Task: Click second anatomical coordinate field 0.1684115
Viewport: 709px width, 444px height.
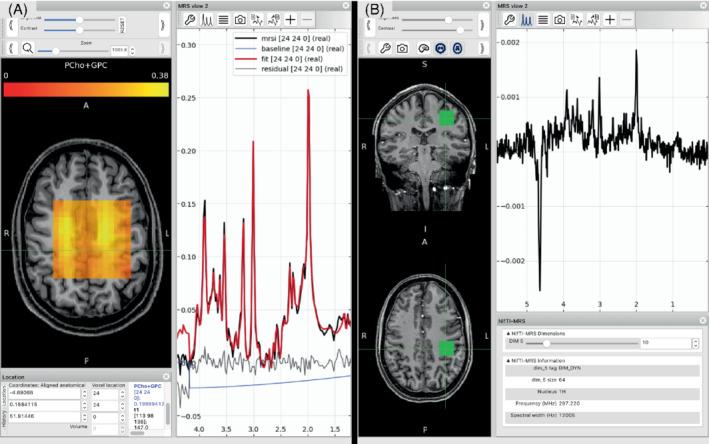Action: pos(44,405)
